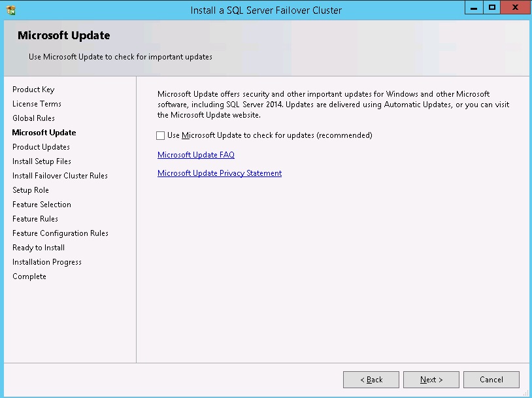This screenshot has width=532, height=398.
Task: Select Microsoft Update step in sidebar
Action: [x=44, y=133]
